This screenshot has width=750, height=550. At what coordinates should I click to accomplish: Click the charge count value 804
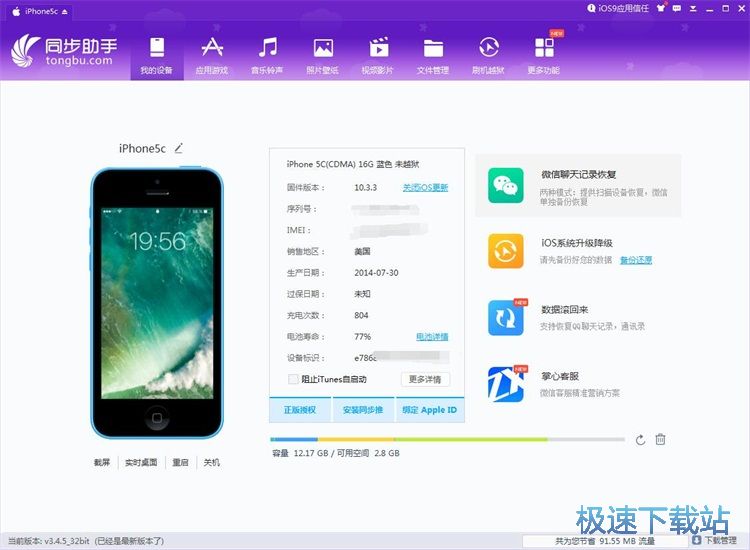361,315
